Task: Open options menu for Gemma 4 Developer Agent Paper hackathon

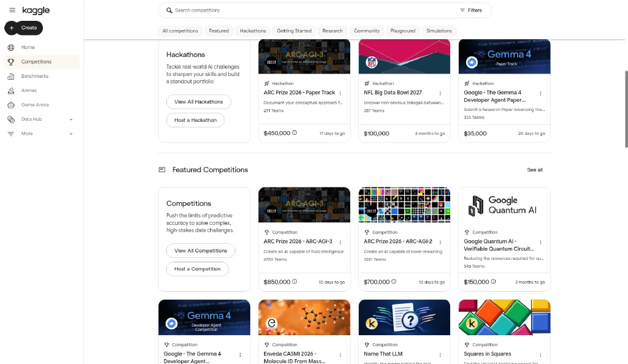Action: (x=540, y=93)
